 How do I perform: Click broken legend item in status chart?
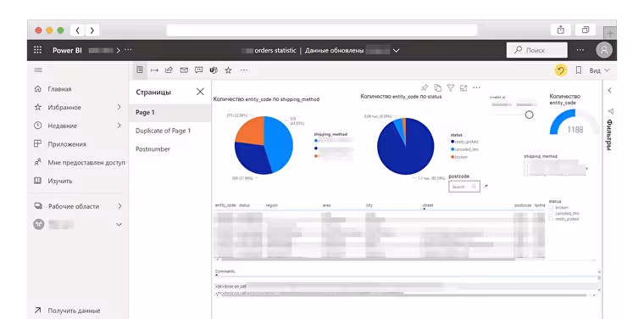[x=458, y=157]
